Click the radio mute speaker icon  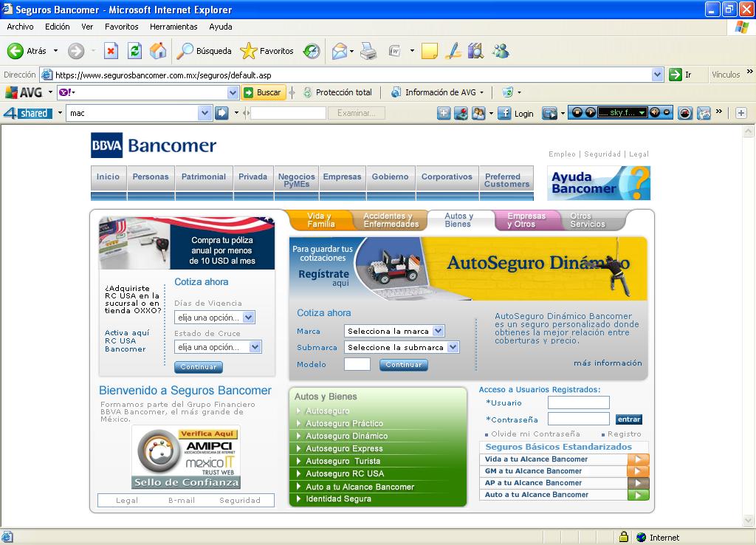click(x=655, y=113)
